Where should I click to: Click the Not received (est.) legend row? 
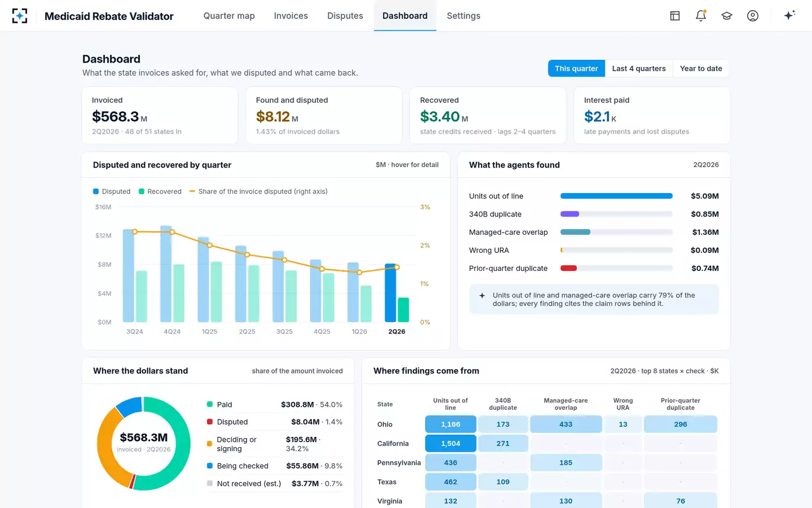tap(275, 484)
